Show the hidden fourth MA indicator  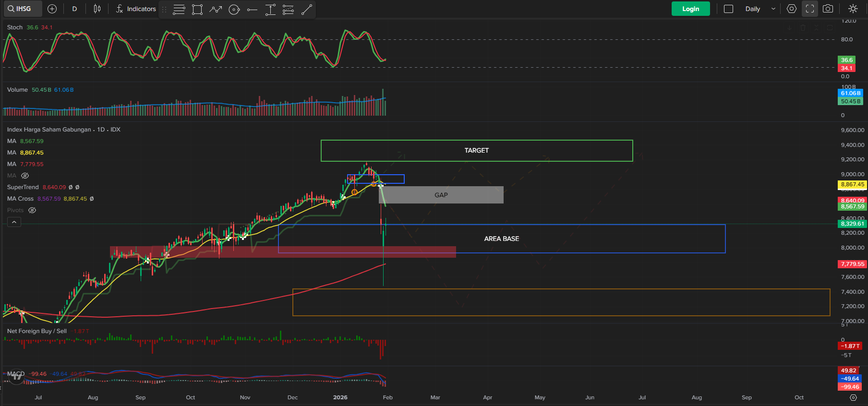click(x=25, y=176)
